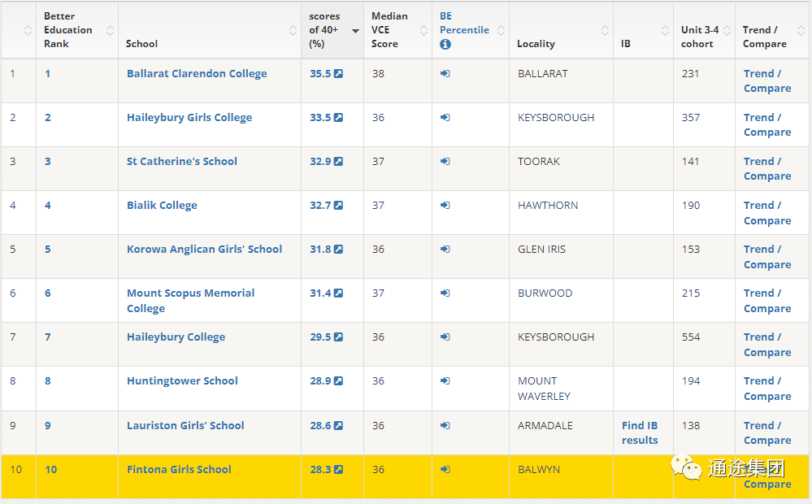Sort by Trend / Compare column arrows
The width and height of the screenshot is (812, 504).
point(801,31)
